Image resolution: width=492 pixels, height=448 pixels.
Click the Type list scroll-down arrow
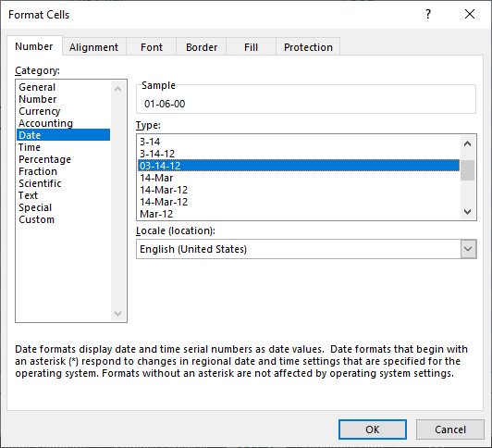pyautogui.click(x=468, y=212)
